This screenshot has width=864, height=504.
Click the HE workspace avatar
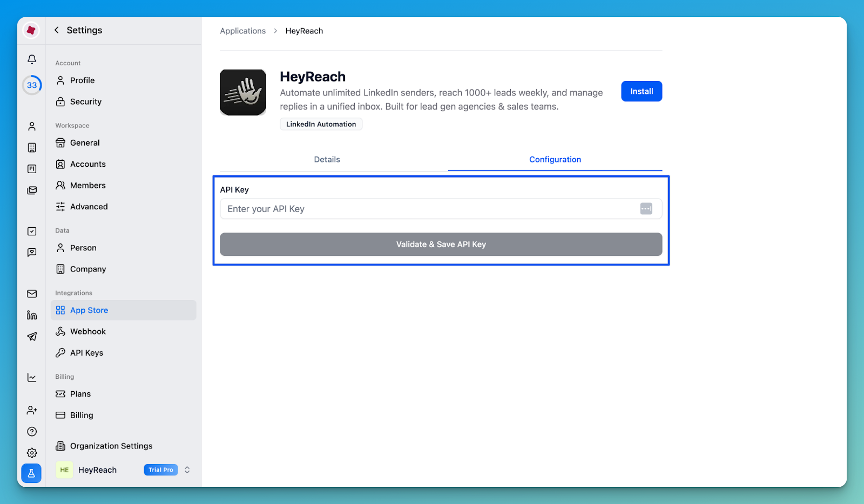pyautogui.click(x=64, y=470)
